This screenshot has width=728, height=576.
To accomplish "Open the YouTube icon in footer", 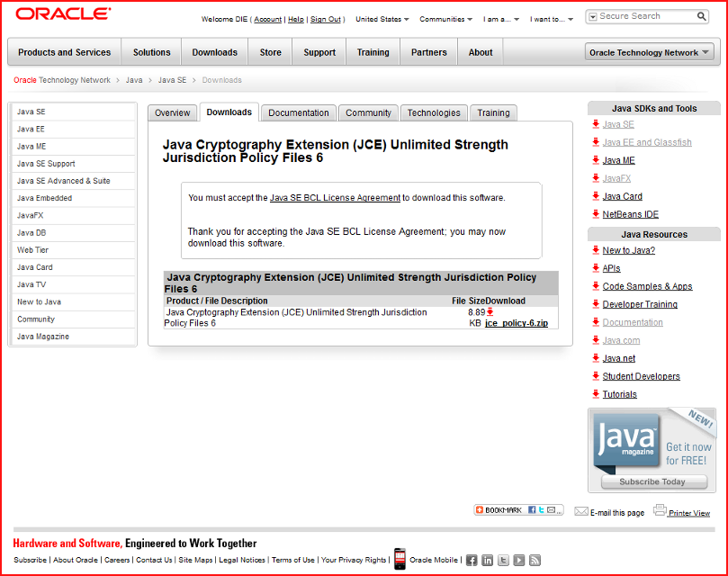I will [x=519, y=560].
